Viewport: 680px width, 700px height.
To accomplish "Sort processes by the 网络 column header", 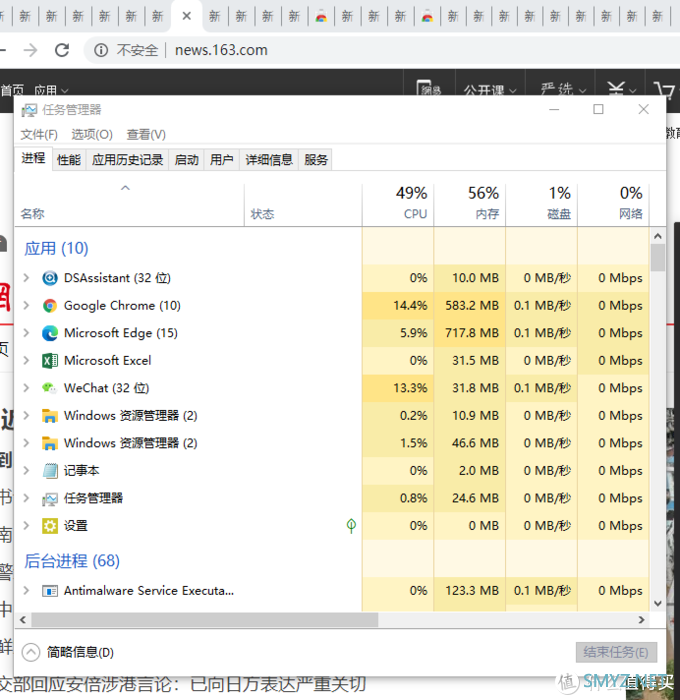I will pos(613,204).
